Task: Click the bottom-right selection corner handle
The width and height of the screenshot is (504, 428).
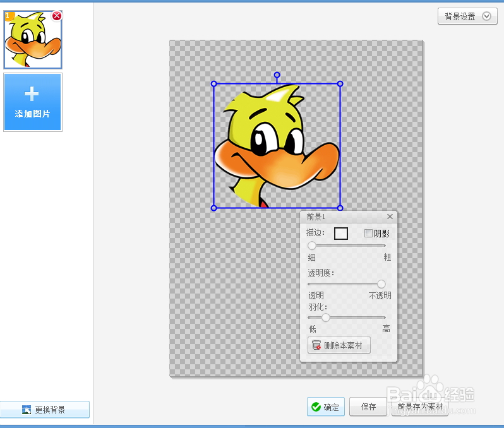Action: [x=340, y=208]
